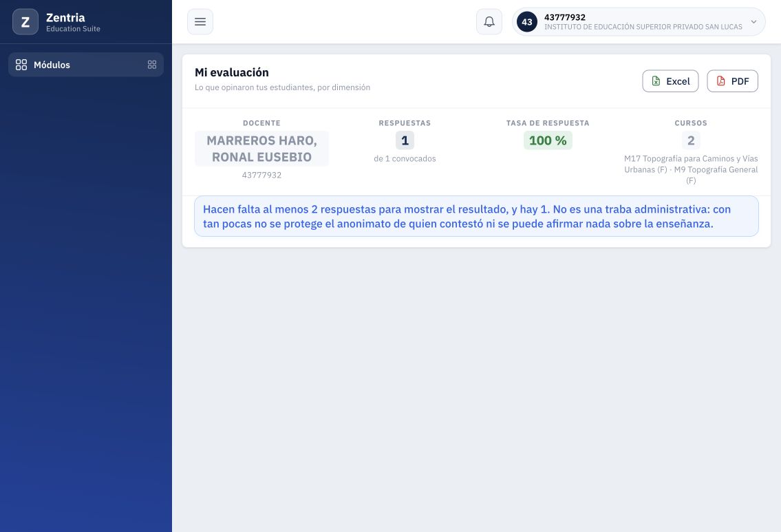
Task: Click the blue minimum responses notice
Action: point(476,216)
